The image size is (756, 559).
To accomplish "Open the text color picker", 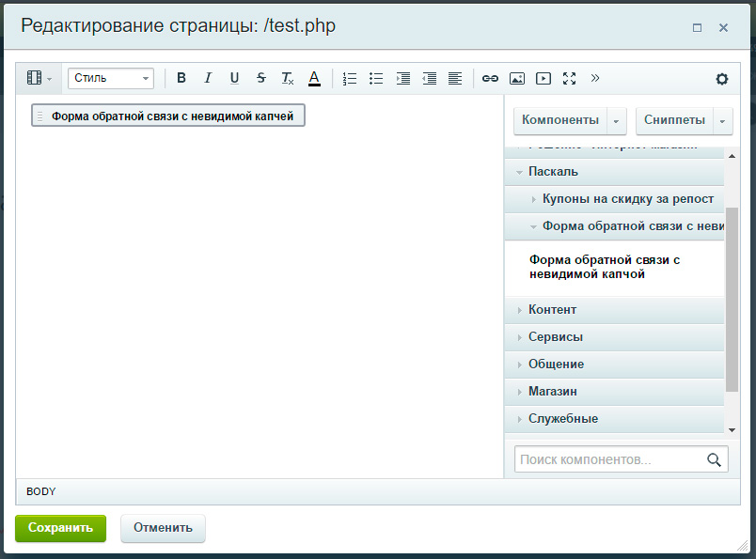I will [314, 79].
